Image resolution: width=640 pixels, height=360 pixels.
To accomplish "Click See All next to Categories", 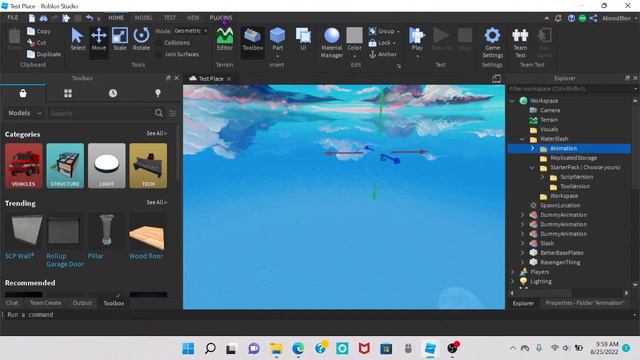I will (x=156, y=133).
